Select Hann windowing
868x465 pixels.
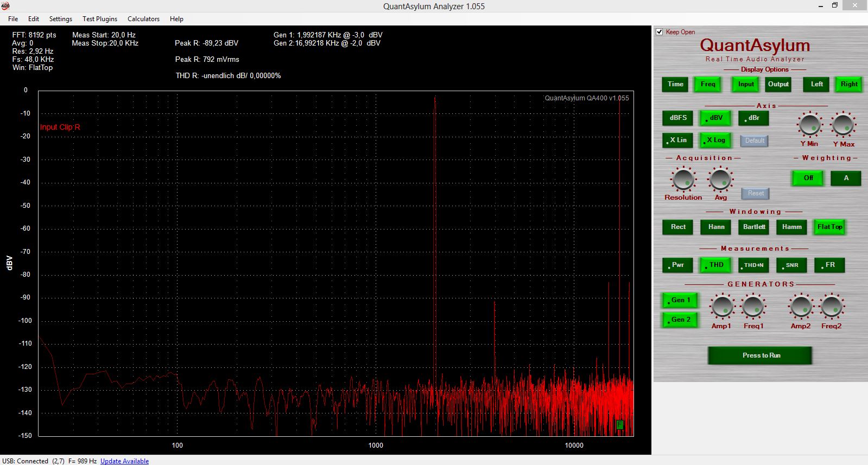click(716, 227)
